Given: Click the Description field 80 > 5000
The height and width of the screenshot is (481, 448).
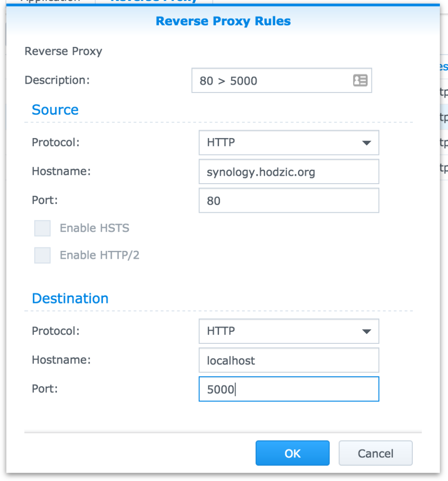Looking at the screenshot, I should tap(282, 80).
